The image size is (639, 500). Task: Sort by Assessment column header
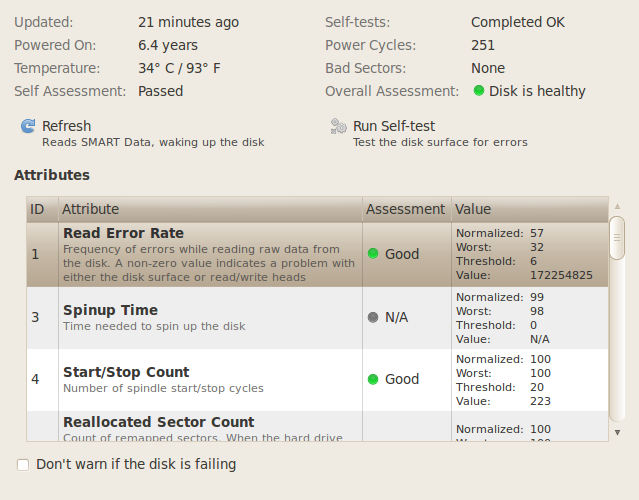(407, 209)
